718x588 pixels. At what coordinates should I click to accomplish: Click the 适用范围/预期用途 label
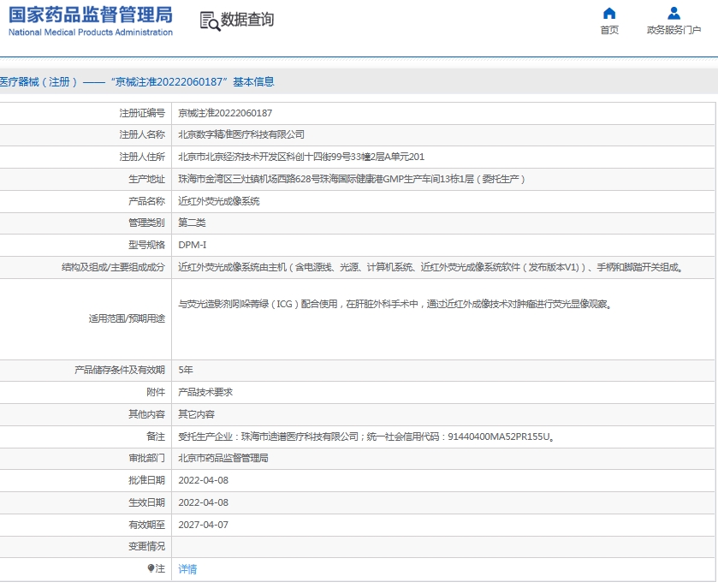[127, 318]
